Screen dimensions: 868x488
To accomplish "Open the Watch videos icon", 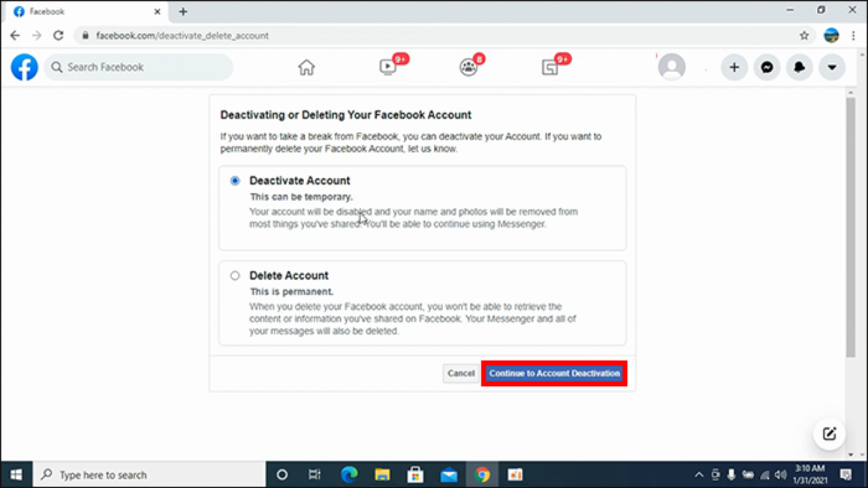I will pyautogui.click(x=387, y=67).
